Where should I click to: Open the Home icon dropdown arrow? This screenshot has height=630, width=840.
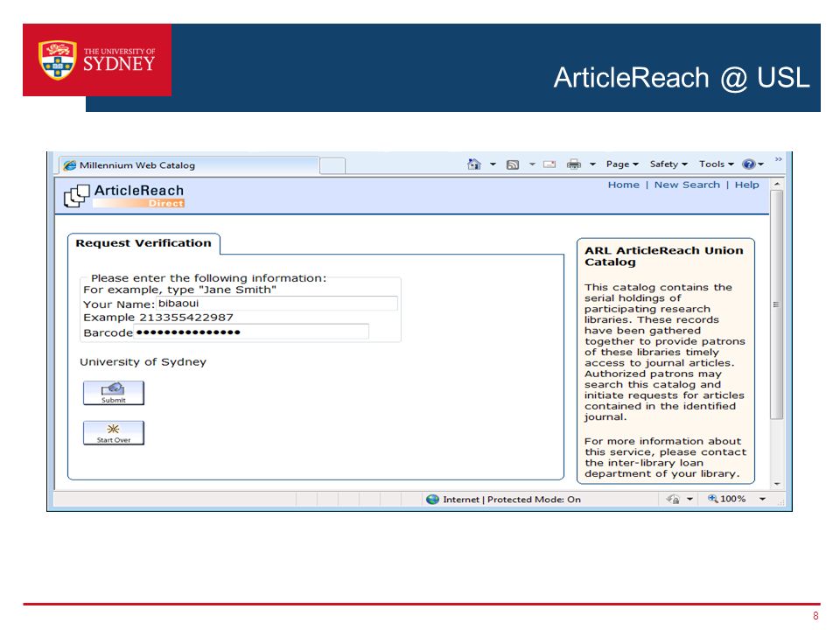pyautogui.click(x=493, y=164)
